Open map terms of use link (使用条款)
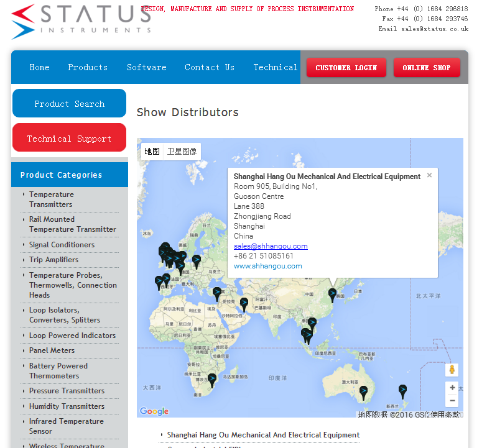The width and height of the screenshot is (487, 448). pos(445,414)
